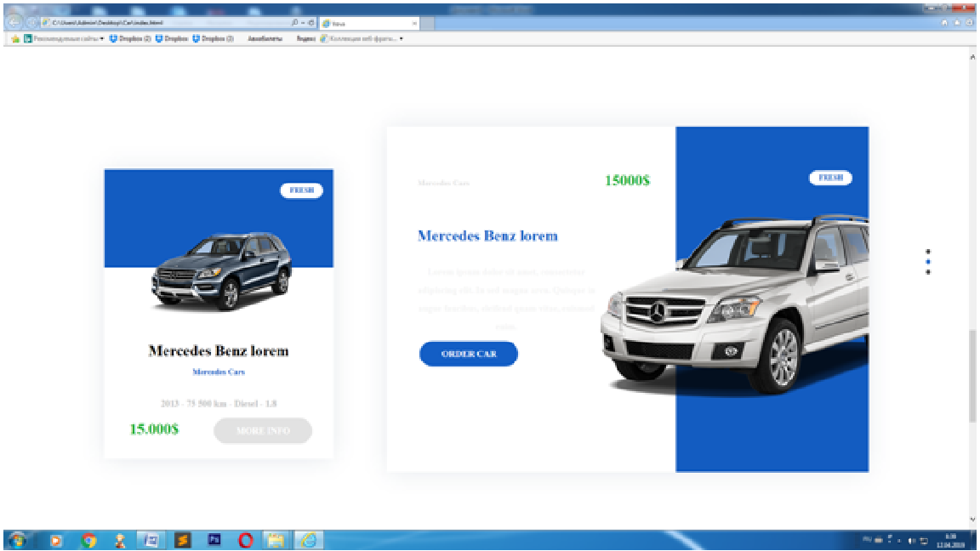Open the Favorites star in the browser toolbar
The height and width of the screenshot is (551, 980).
click(956, 22)
